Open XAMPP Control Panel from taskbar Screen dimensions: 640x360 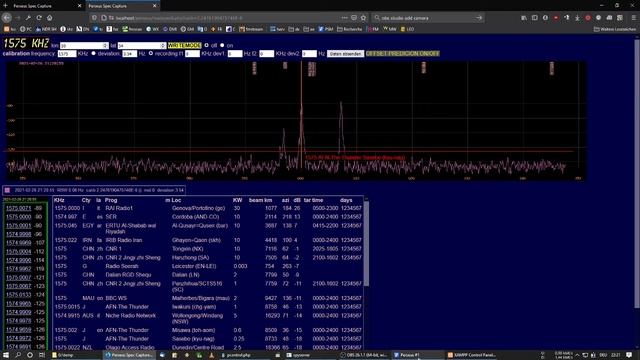pyautogui.click(x=471, y=355)
